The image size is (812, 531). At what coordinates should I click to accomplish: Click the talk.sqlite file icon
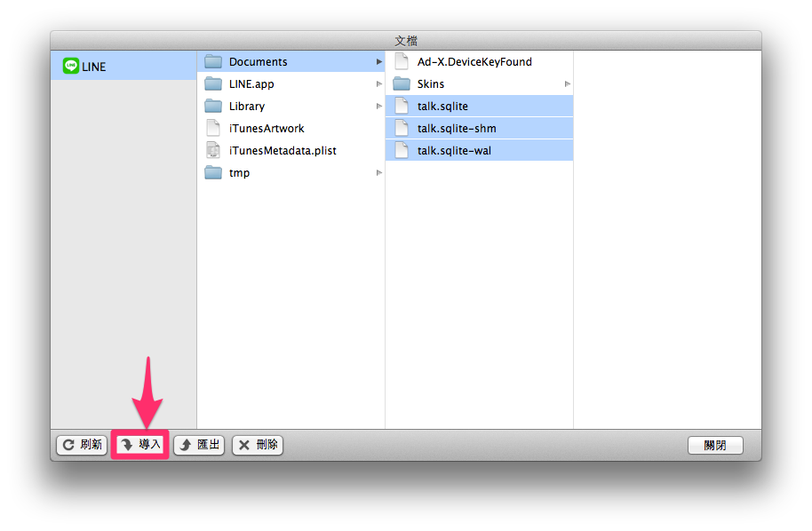click(x=402, y=106)
